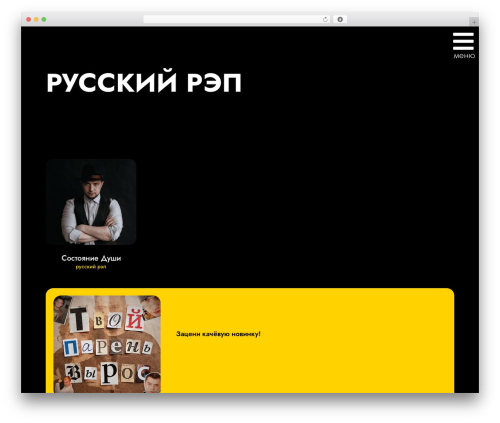Viewport: 500px width, 423px height.
Task: Minimize the window with the yellow button
Action: (36, 20)
